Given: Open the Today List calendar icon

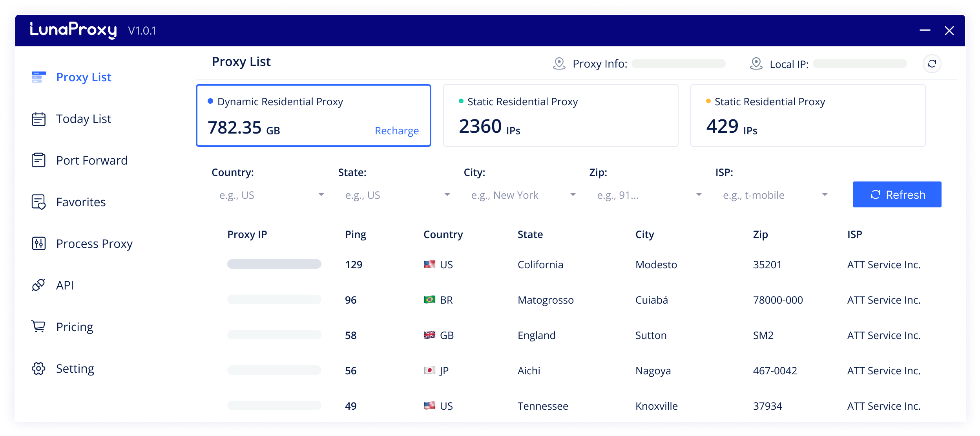Looking at the screenshot, I should click(39, 119).
